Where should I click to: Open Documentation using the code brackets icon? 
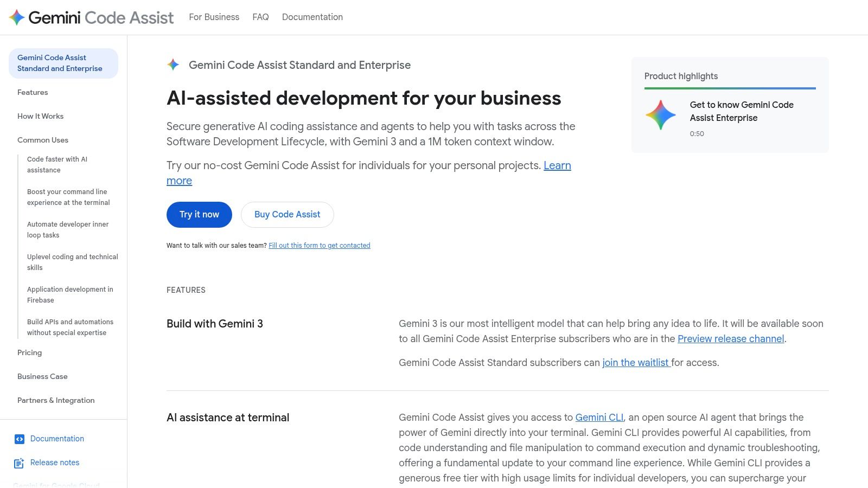coord(20,439)
